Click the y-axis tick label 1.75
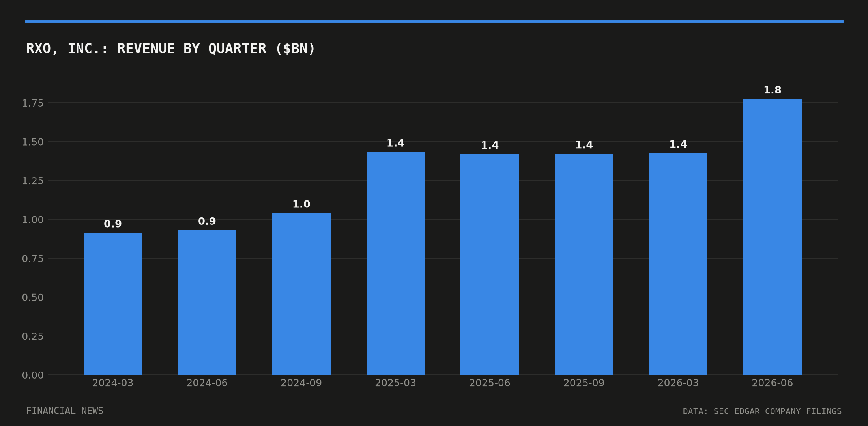Screen dimensions: 868x426 33,103
